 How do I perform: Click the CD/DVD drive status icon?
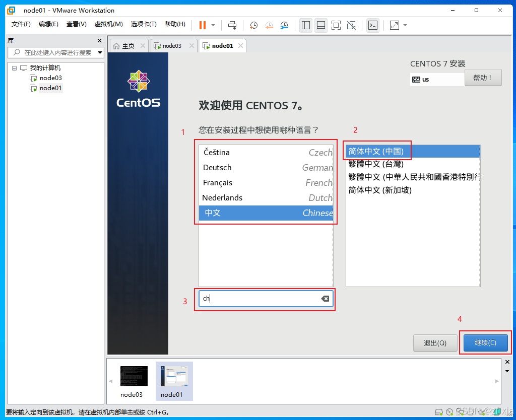point(449,412)
